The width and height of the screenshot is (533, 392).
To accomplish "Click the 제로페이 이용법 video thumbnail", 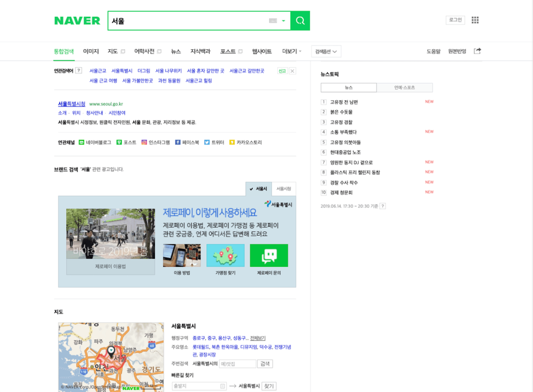I will click(x=110, y=234).
